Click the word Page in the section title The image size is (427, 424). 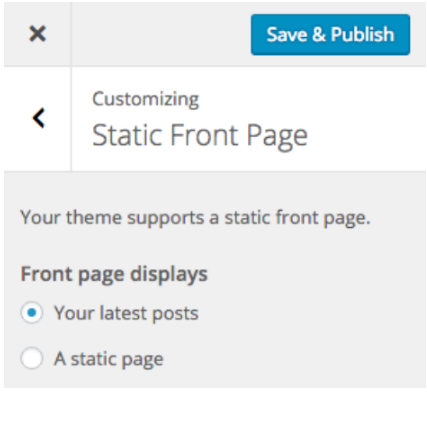coord(277,136)
